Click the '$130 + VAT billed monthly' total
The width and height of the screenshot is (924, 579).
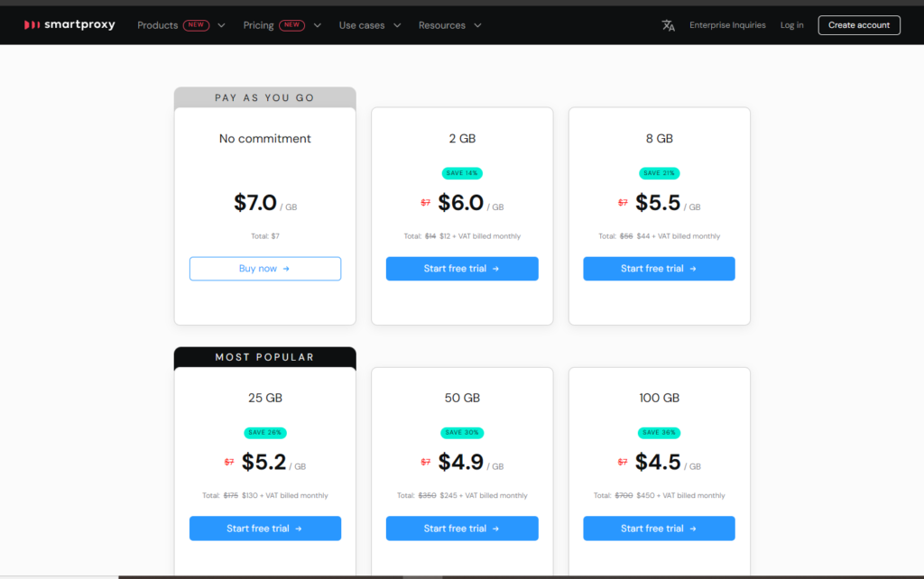[284, 495]
